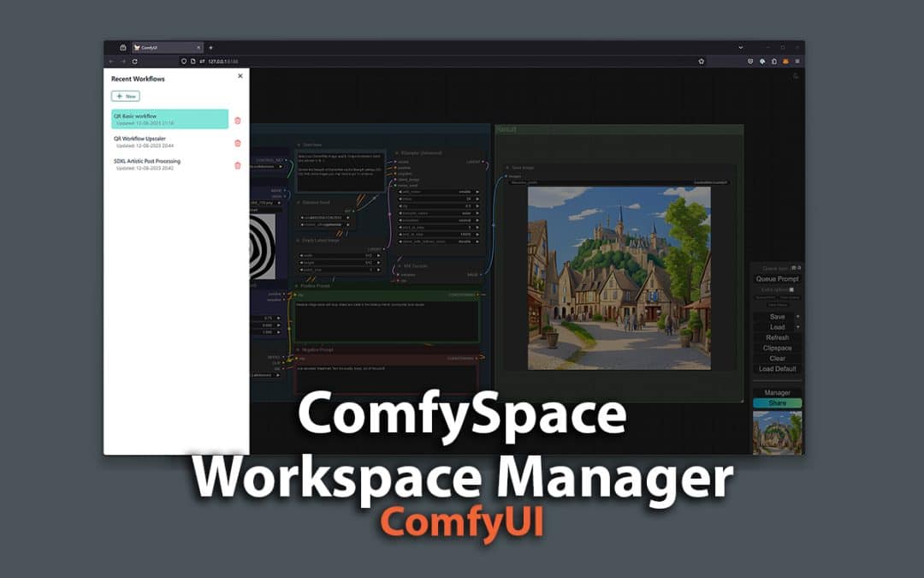The height and width of the screenshot is (578, 924).
Task: Delete the QR Workflow Upscaler workflow
Action: pyautogui.click(x=238, y=143)
